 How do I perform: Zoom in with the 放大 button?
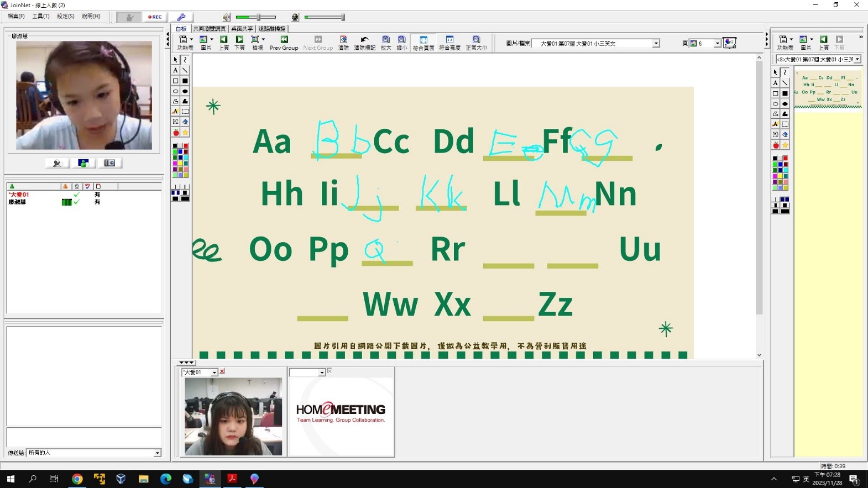386,43
